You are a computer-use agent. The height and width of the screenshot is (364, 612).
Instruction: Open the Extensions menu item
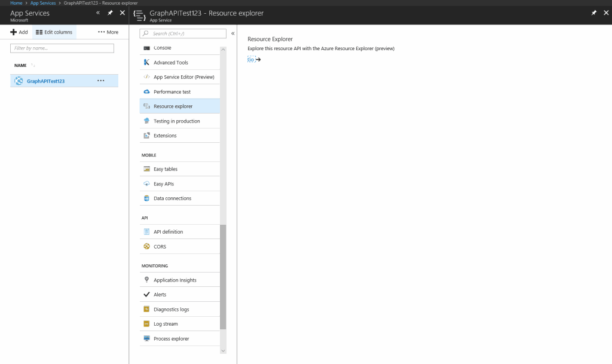pos(179,135)
